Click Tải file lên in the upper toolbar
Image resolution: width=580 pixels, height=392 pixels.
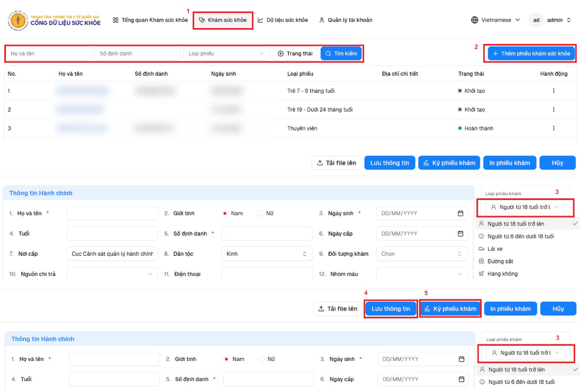tap(336, 163)
